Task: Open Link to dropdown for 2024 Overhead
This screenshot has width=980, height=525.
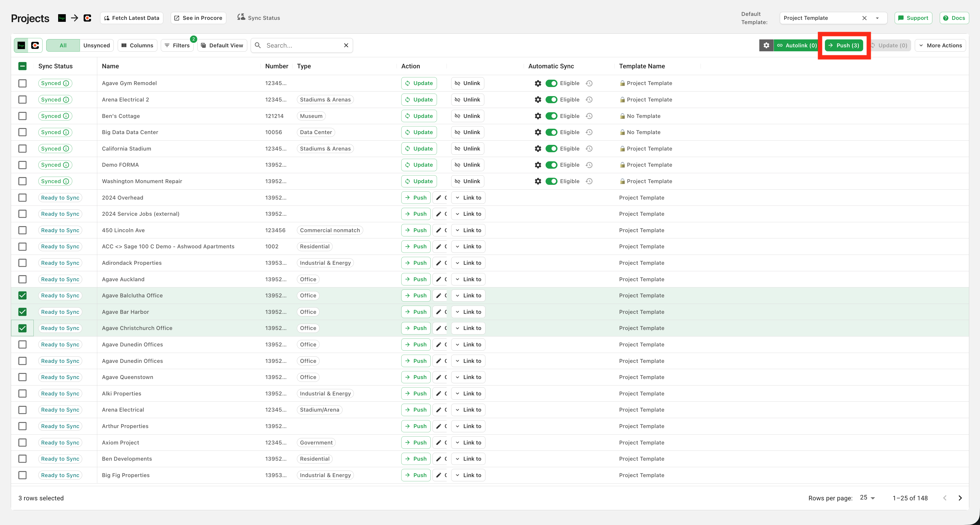Action: point(468,198)
